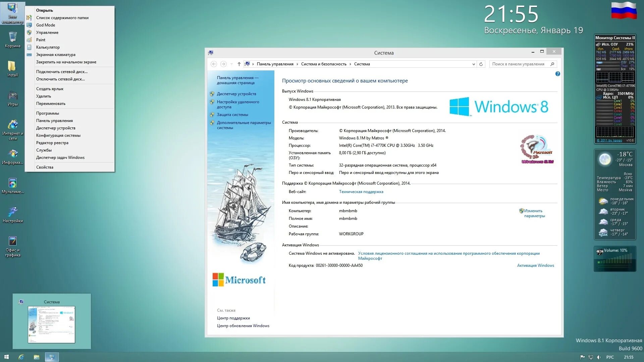Select Свойства in context menu
Image resolution: width=644 pixels, height=362 pixels.
70,167
